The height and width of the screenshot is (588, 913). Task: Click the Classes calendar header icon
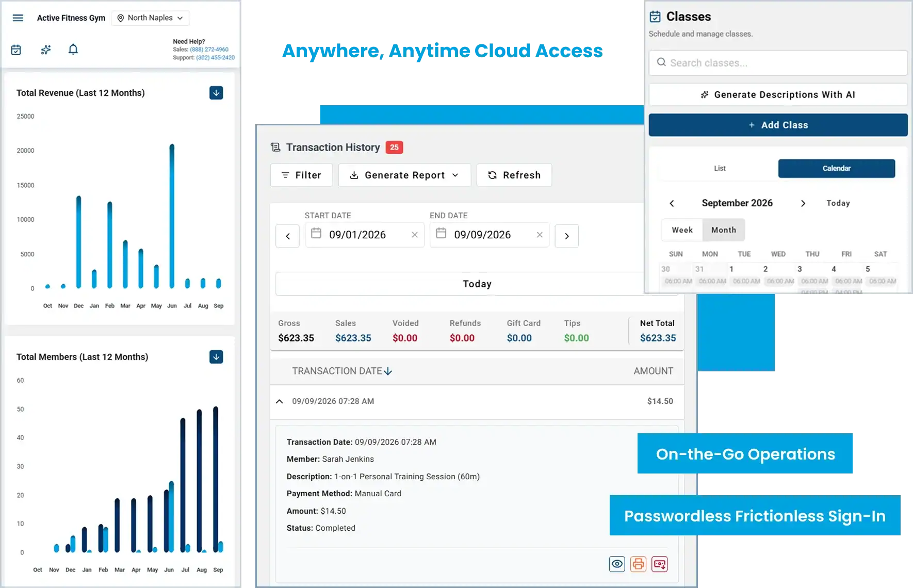tap(655, 17)
